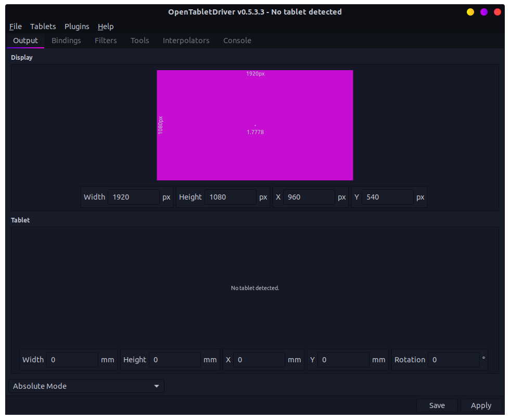Open the File menu
510x420 pixels.
point(15,27)
